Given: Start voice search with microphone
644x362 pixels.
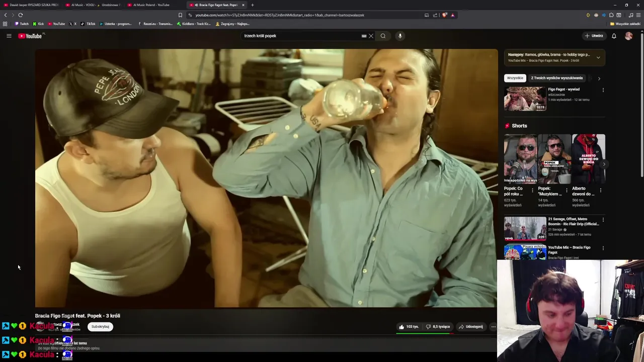Looking at the screenshot, I should [400, 36].
